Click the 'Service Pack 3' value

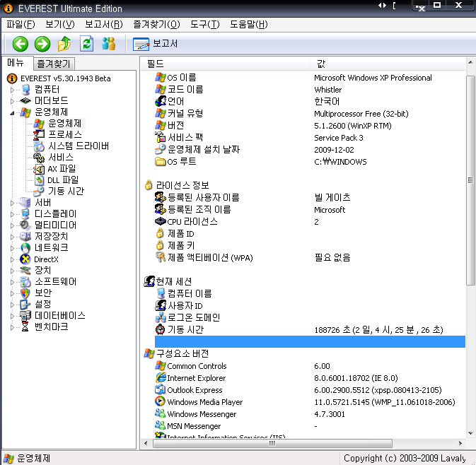339,138
